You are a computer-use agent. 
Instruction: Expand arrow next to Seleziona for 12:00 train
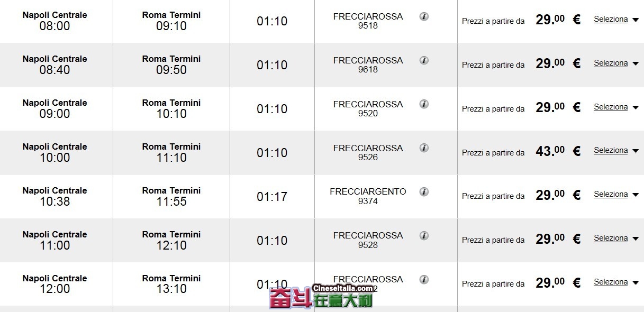coord(636,283)
